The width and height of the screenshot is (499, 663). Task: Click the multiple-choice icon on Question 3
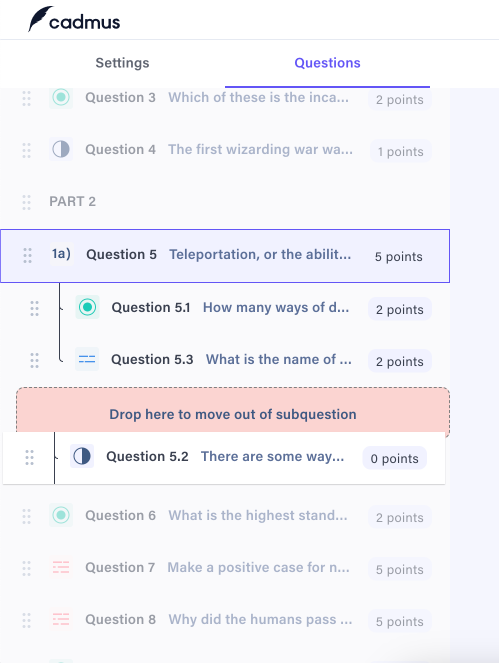(x=61, y=97)
